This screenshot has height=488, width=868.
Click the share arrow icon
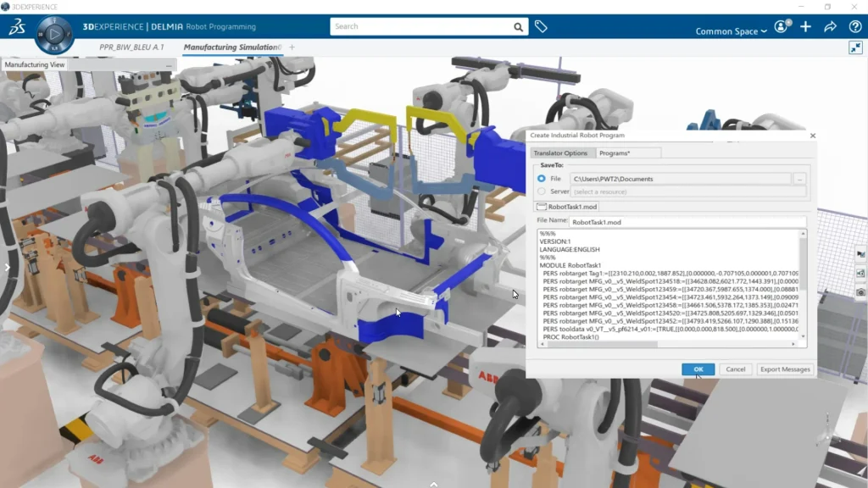click(830, 27)
